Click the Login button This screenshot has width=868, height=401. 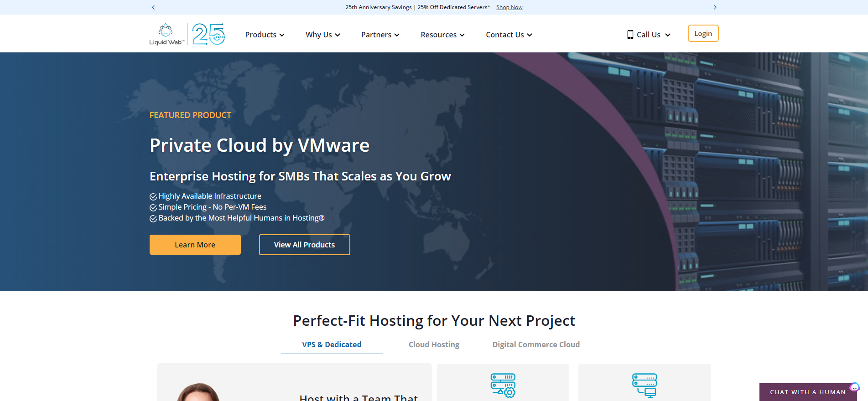point(703,33)
